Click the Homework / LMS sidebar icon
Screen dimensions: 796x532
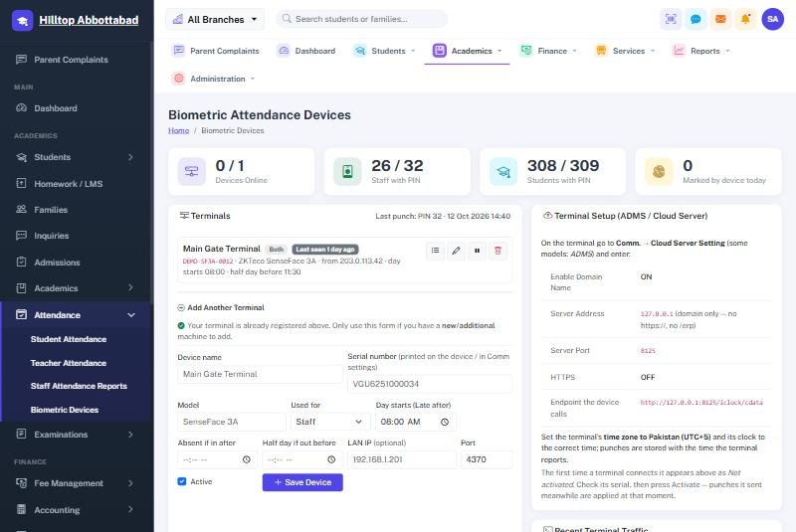tap(21, 183)
